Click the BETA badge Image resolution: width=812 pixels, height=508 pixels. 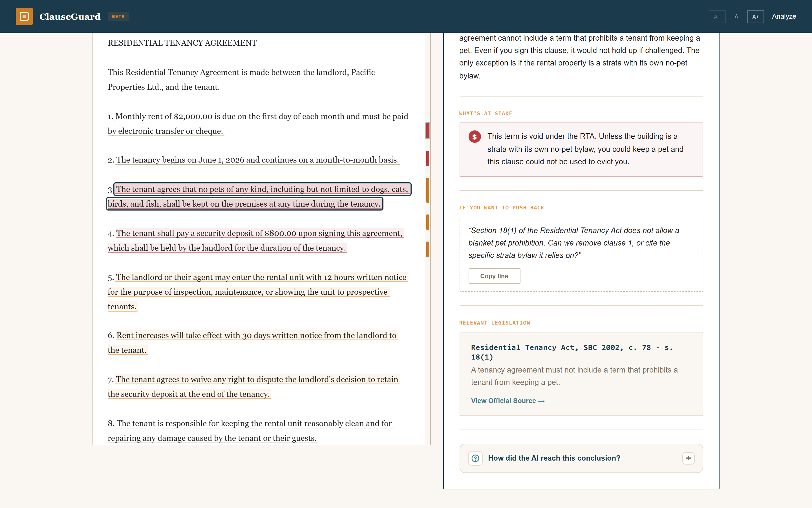118,16
